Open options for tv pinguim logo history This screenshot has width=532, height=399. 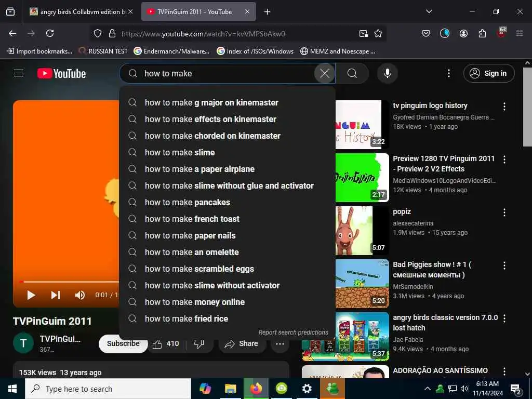[x=504, y=107]
